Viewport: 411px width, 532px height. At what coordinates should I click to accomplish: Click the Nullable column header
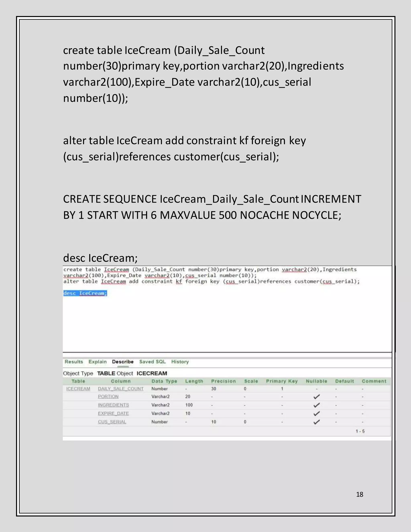[x=316, y=381]
